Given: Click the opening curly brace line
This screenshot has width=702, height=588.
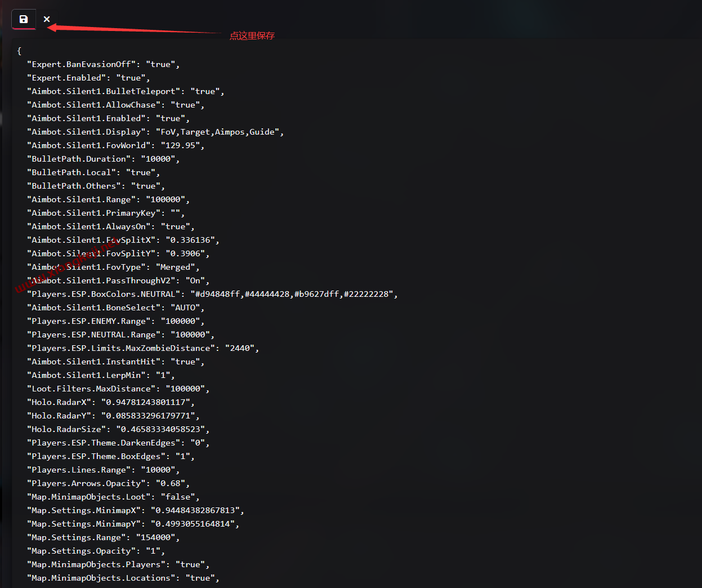Looking at the screenshot, I should click(x=19, y=51).
